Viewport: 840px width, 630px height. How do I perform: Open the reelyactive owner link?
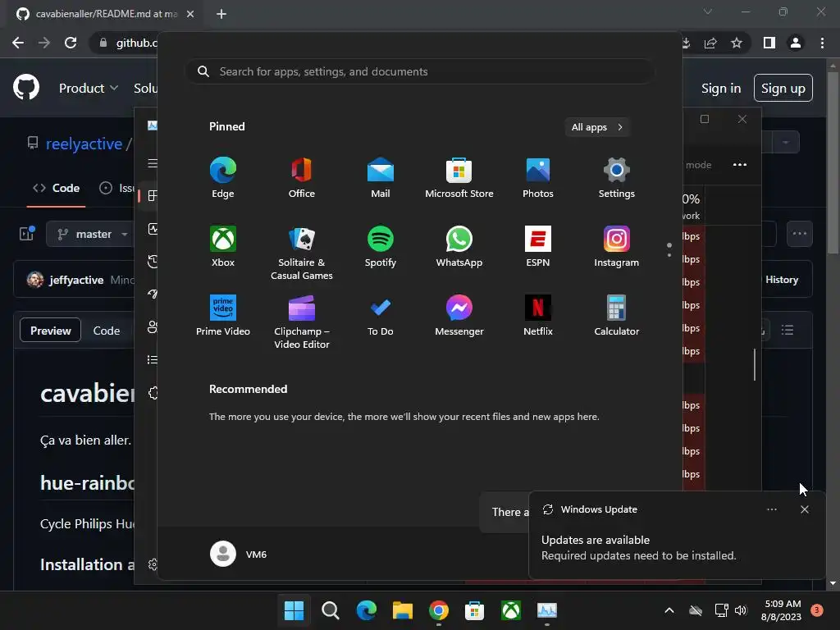(x=84, y=144)
